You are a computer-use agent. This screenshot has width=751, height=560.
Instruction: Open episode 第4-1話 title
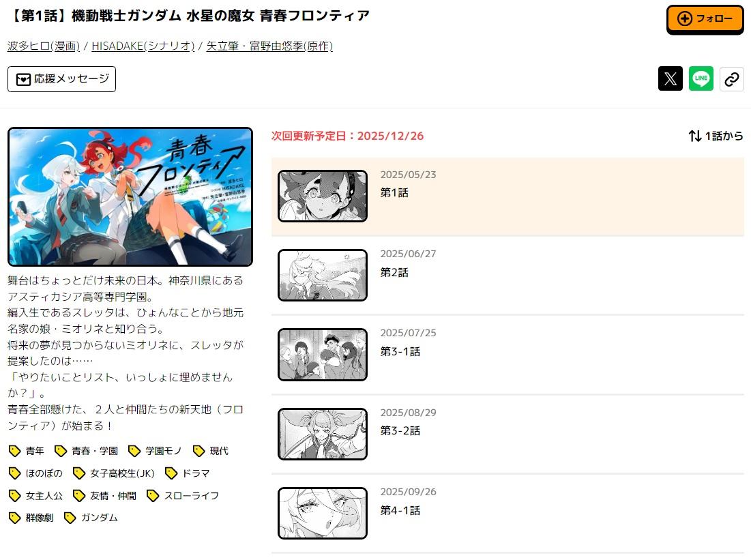(400, 511)
